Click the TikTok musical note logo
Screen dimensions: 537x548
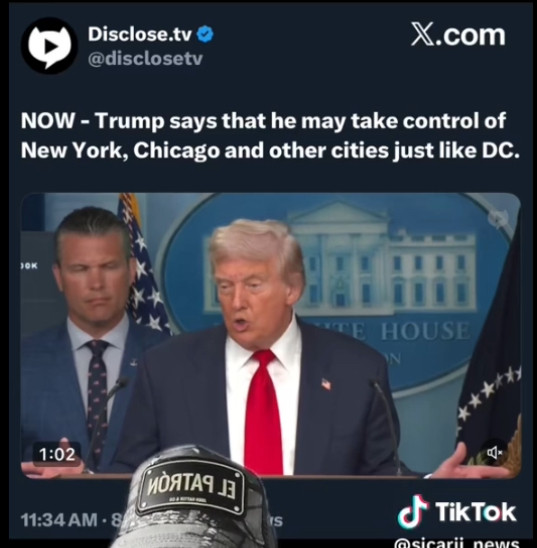[x=413, y=512]
